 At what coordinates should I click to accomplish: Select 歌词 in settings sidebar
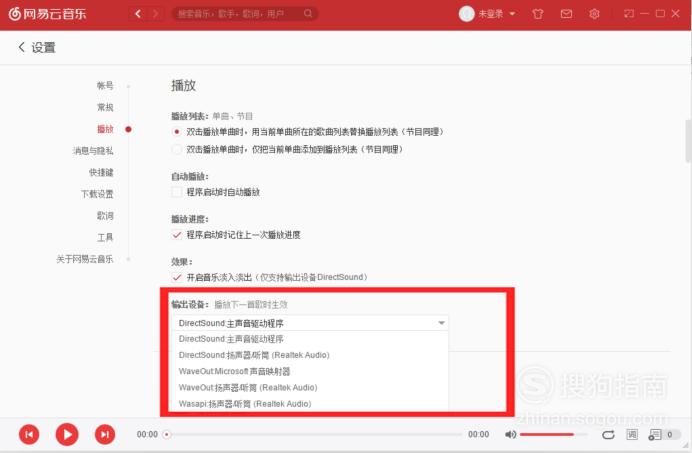tap(105, 215)
